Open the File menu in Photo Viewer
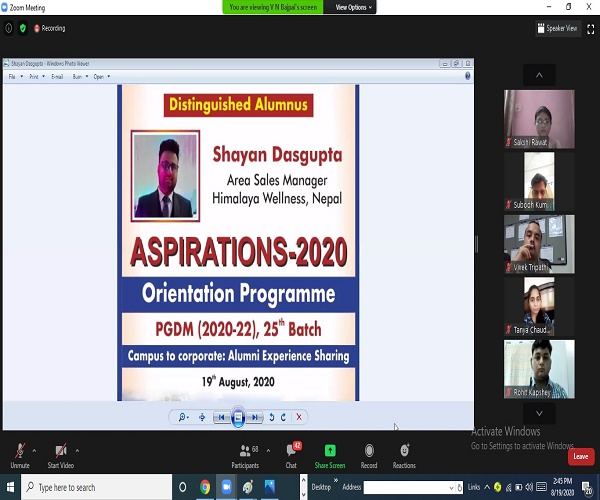The image size is (600, 500). 15,77
